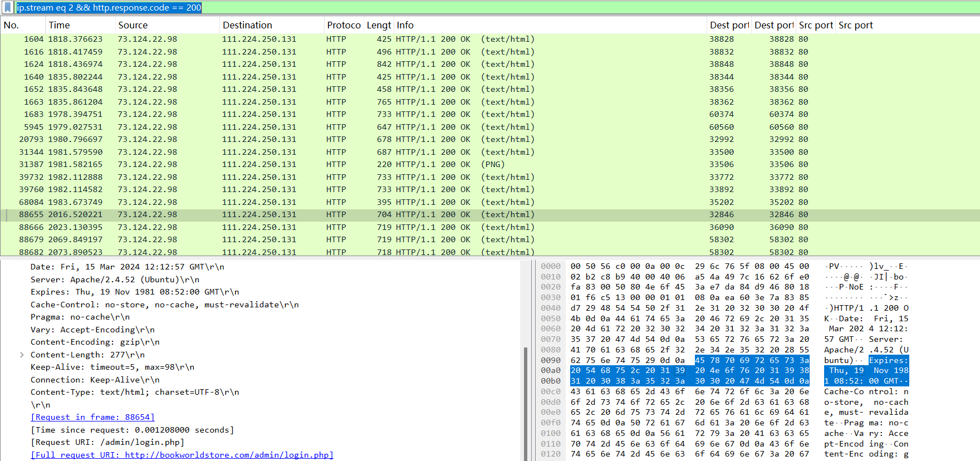Select packet number 88679
Viewport: 980px width, 461px height.
(x=490, y=239)
